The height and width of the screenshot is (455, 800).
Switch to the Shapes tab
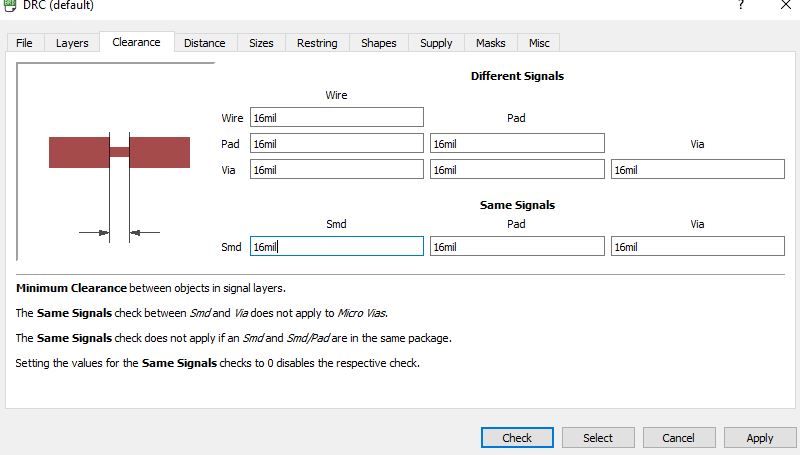pos(379,43)
